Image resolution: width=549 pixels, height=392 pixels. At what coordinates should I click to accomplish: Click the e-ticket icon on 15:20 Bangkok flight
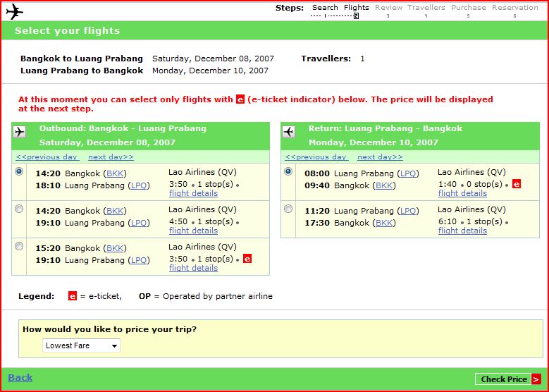click(247, 259)
